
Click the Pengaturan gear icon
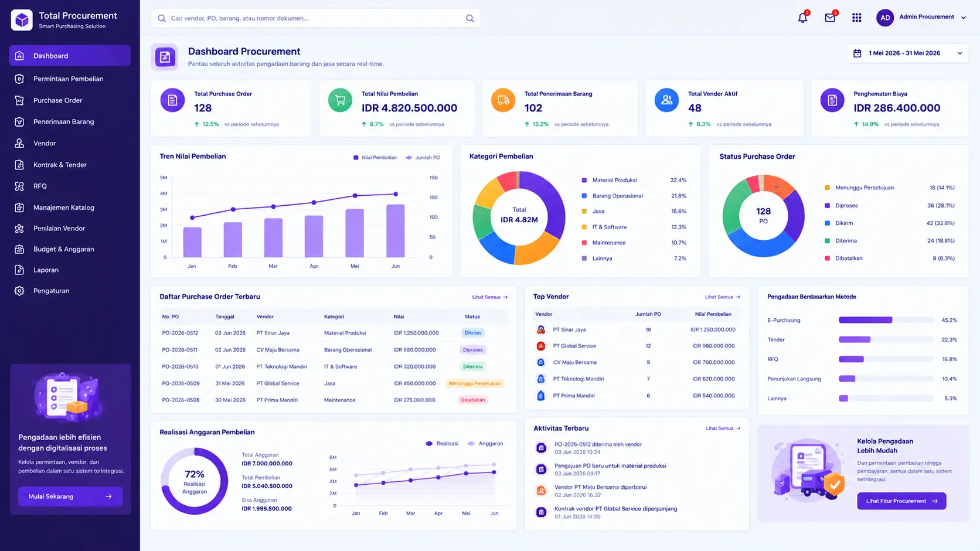[19, 291]
